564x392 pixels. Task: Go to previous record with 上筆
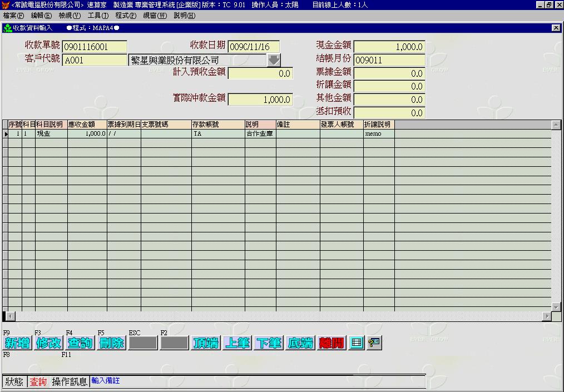(x=237, y=343)
